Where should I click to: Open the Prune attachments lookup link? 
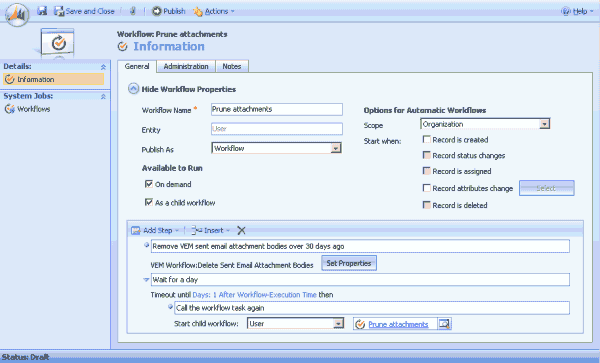coord(398,324)
